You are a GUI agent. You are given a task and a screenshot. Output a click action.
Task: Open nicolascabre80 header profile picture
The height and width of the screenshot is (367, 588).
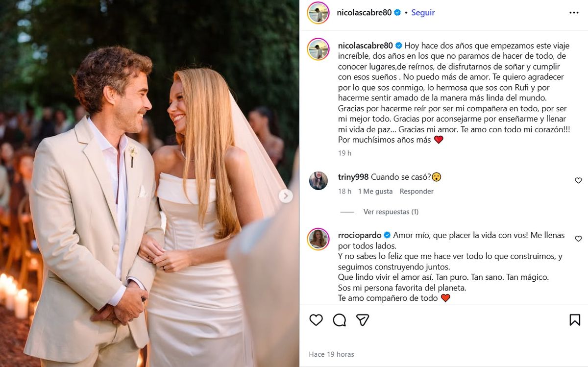click(x=318, y=13)
